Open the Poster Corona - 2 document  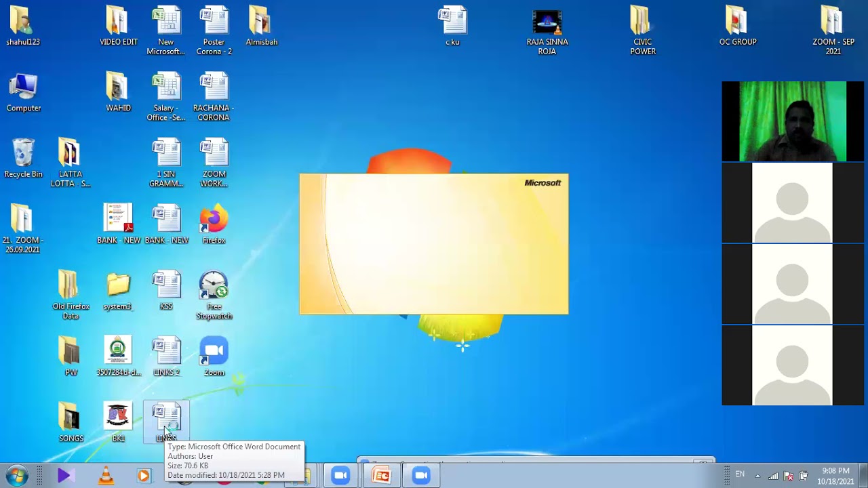[x=214, y=31]
